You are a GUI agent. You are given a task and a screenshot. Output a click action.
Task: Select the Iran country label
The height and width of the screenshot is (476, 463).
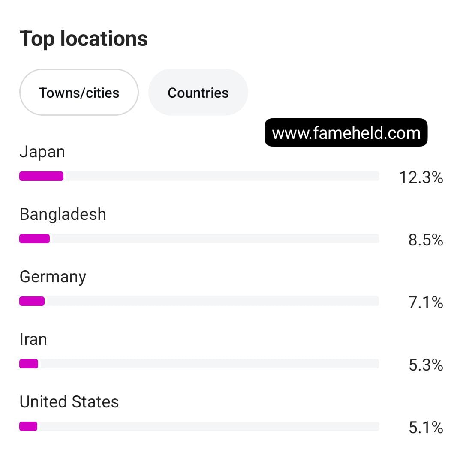pyautogui.click(x=33, y=339)
